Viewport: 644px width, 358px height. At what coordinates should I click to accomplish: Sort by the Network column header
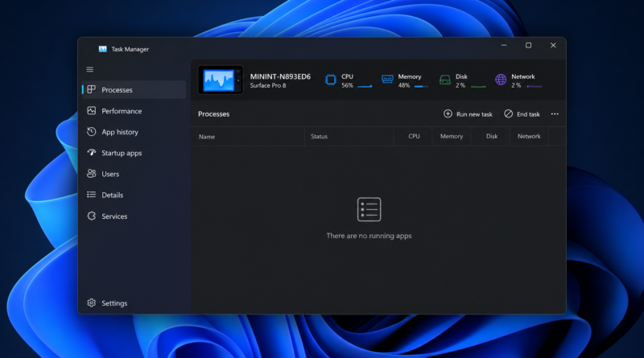point(529,136)
